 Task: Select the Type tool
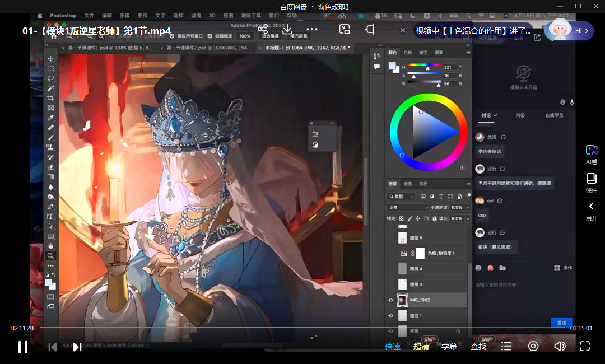pos(50,216)
